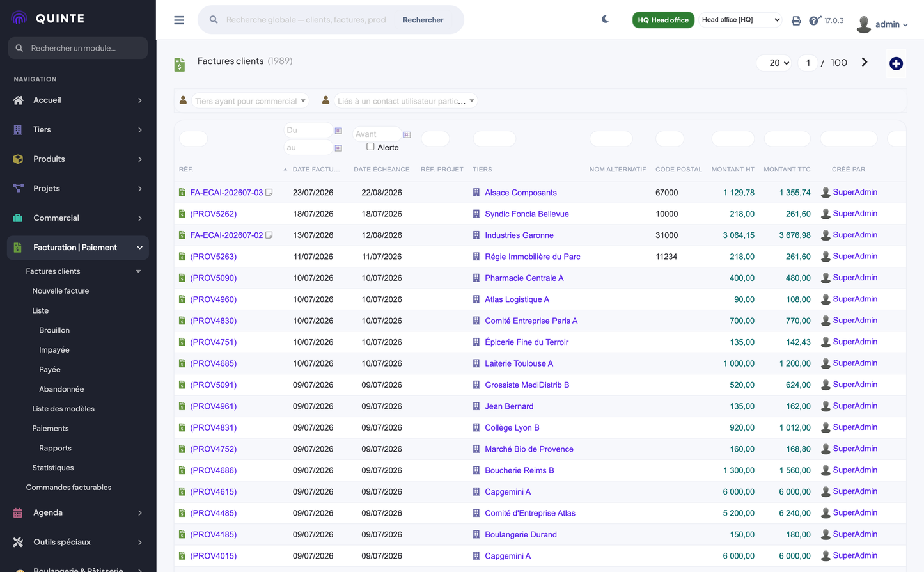Click the Produits box icon
924x572 pixels.
pyautogui.click(x=18, y=159)
